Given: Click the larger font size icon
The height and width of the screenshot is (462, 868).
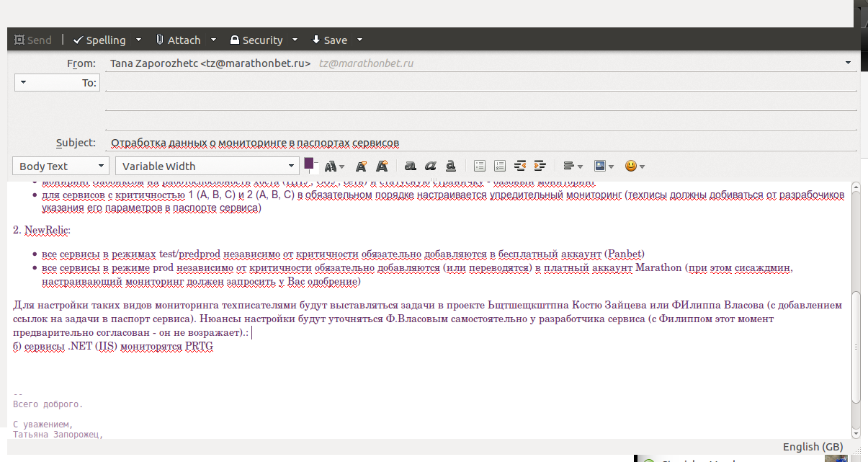Looking at the screenshot, I should [x=382, y=166].
